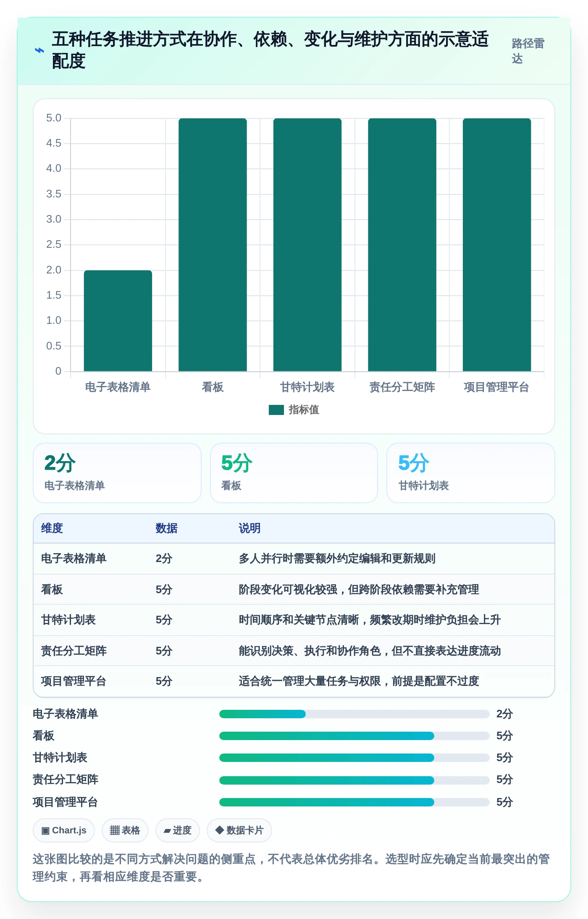Click the description starting 适合统一管理大量任务
This screenshot has height=919, width=588.
[359, 681]
